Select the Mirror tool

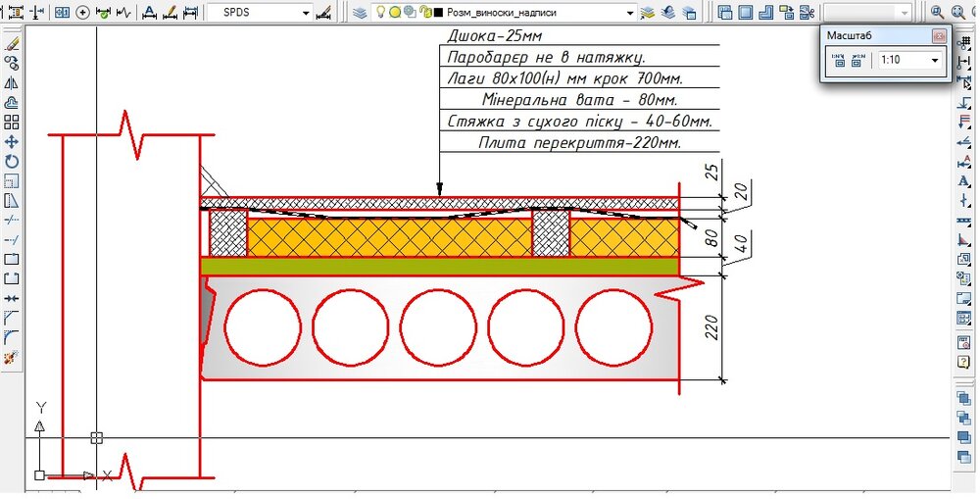click(12, 82)
